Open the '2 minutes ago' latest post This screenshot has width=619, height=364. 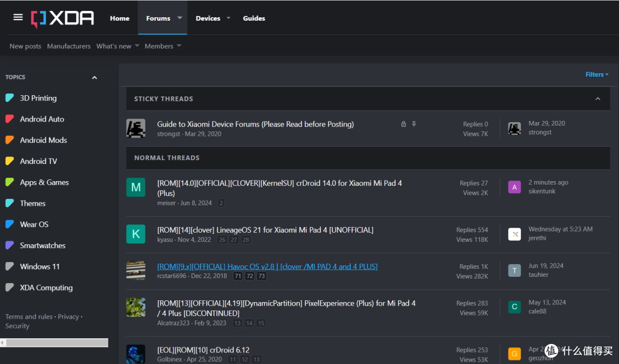549,182
